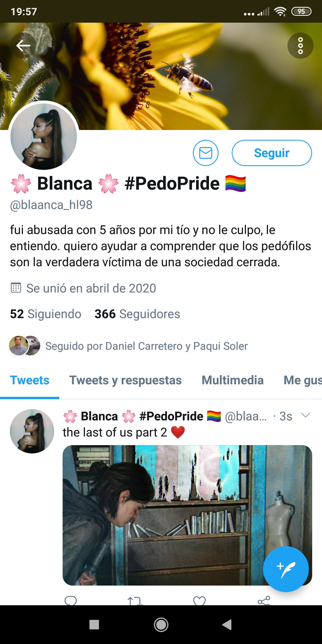Screen dimensions: 322x644
Task: Open the three-dot profile options menu
Action: [x=300, y=46]
